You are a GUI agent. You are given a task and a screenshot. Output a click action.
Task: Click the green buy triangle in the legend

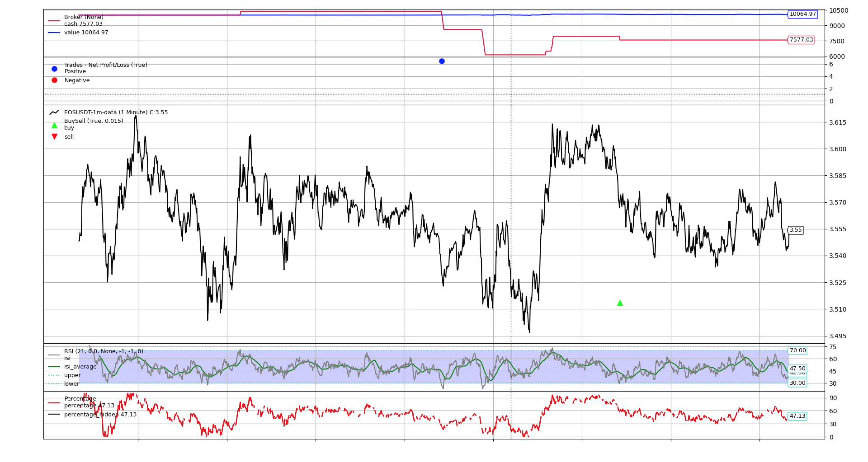pyautogui.click(x=54, y=126)
